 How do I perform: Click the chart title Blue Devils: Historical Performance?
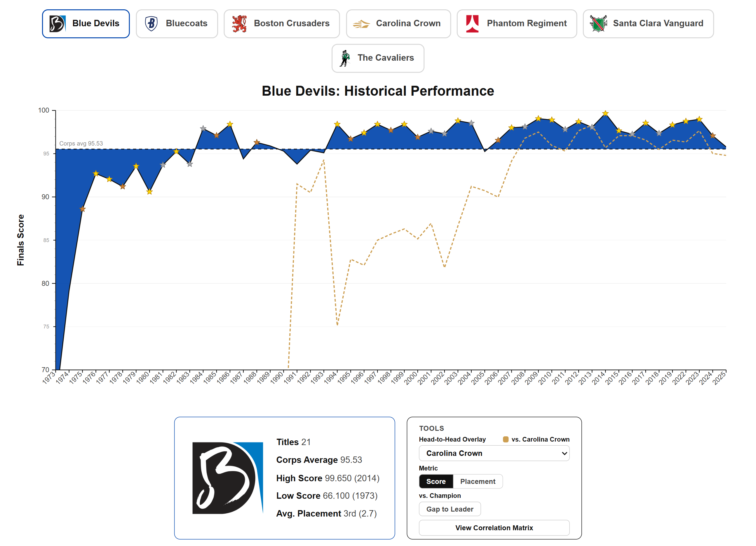(x=378, y=91)
